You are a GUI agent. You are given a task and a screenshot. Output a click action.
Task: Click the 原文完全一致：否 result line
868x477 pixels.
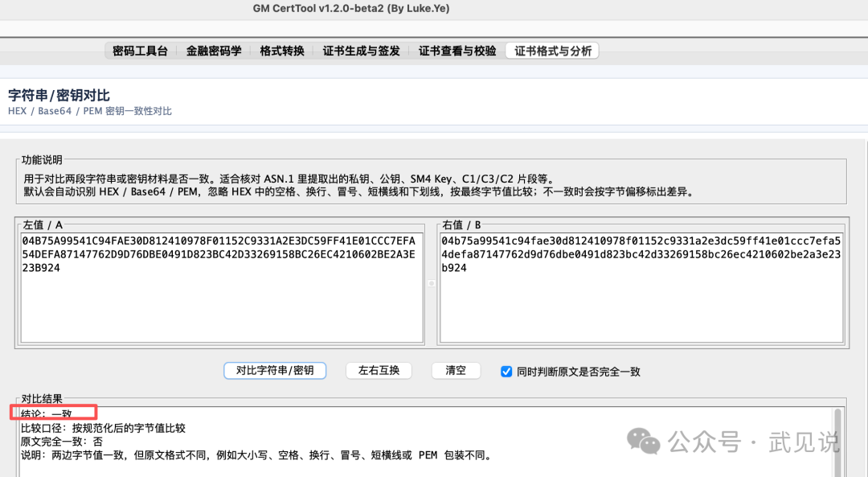tap(61, 442)
